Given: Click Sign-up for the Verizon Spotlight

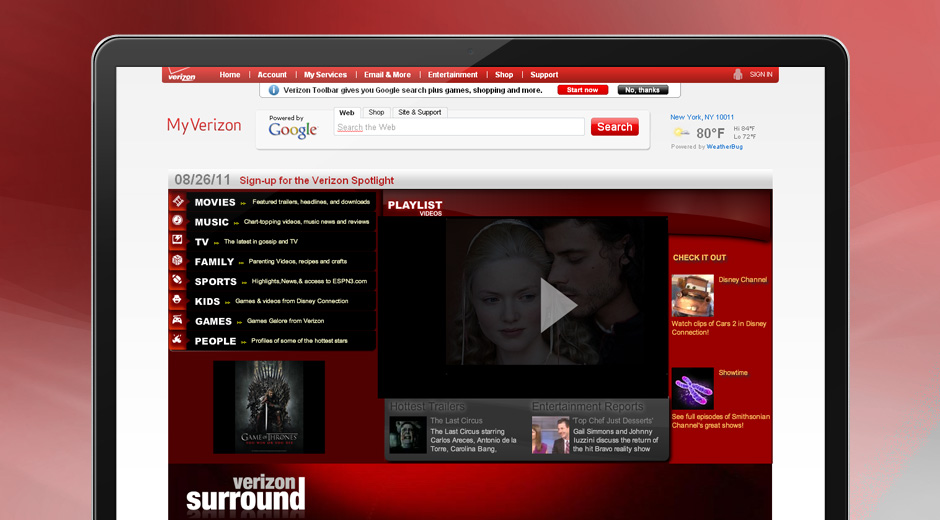Looking at the screenshot, I should [317, 181].
